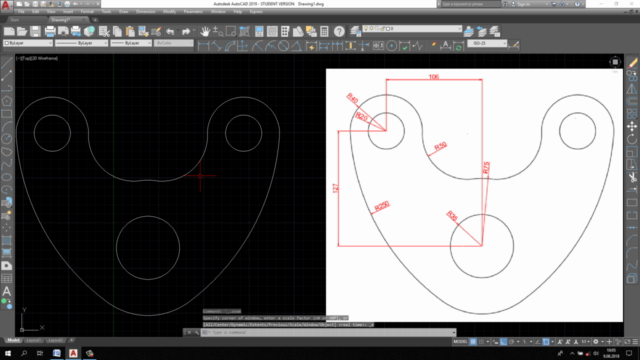
Task: Toggle MODEL space button in status bar
Action: pyautogui.click(x=460, y=342)
